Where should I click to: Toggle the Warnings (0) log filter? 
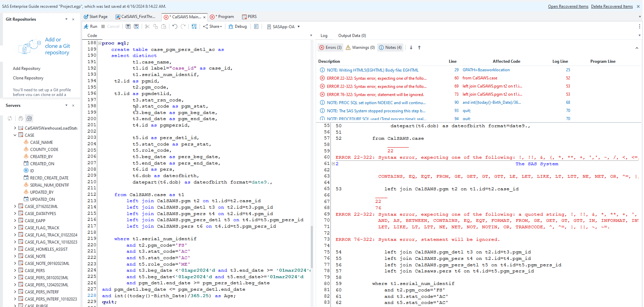click(360, 47)
